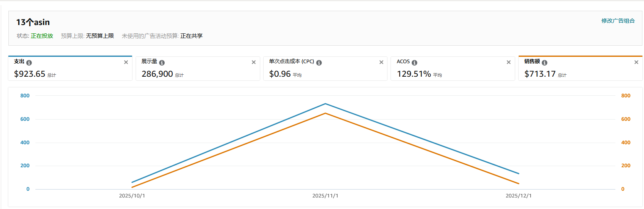Click the 正在投放 status text

pos(42,36)
